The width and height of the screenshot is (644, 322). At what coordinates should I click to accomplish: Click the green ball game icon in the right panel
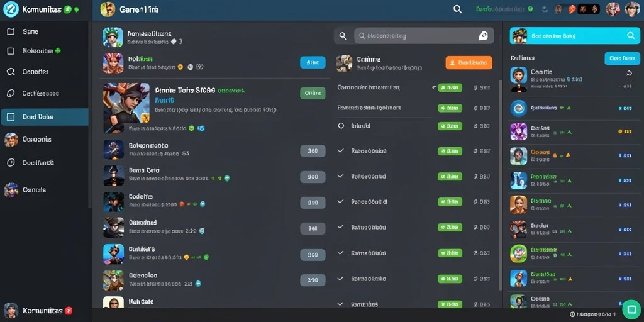(x=518, y=253)
